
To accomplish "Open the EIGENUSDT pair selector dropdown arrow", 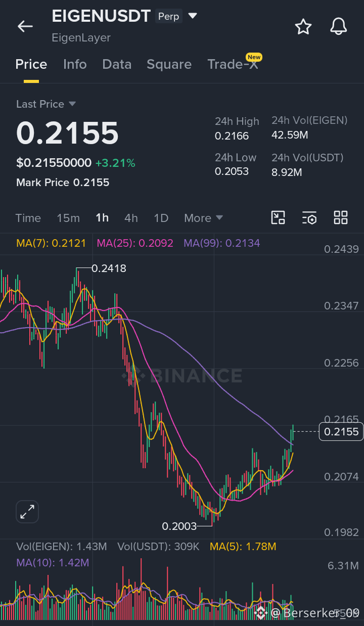I will tap(193, 16).
